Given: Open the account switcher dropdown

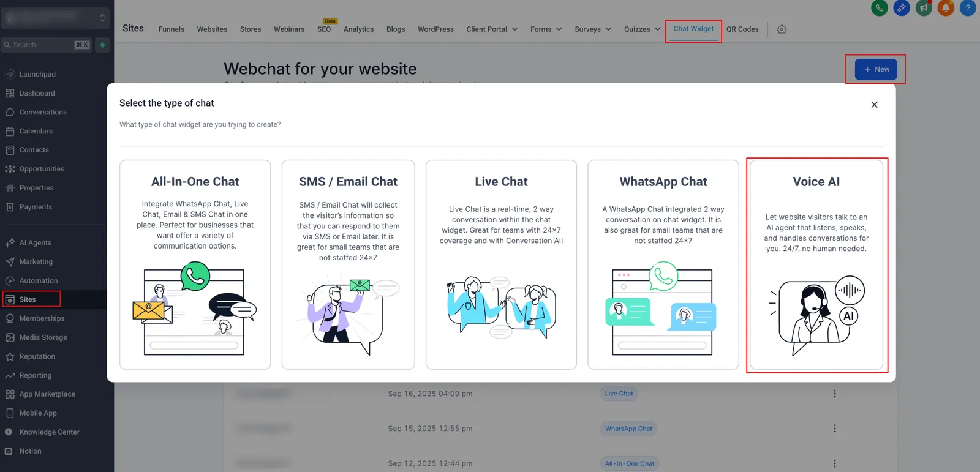Looking at the screenshot, I should (x=56, y=18).
